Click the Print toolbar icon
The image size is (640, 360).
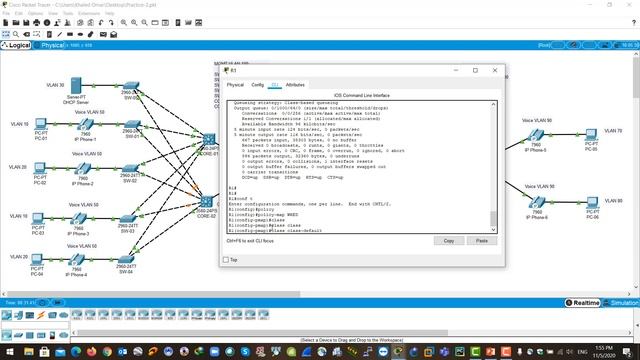[x=37, y=23]
